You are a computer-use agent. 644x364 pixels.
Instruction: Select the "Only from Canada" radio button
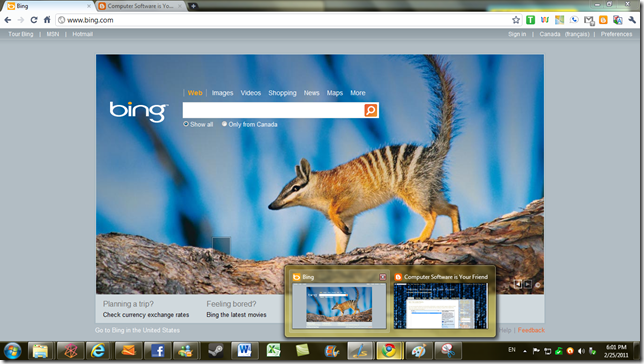pyautogui.click(x=224, y=124)
